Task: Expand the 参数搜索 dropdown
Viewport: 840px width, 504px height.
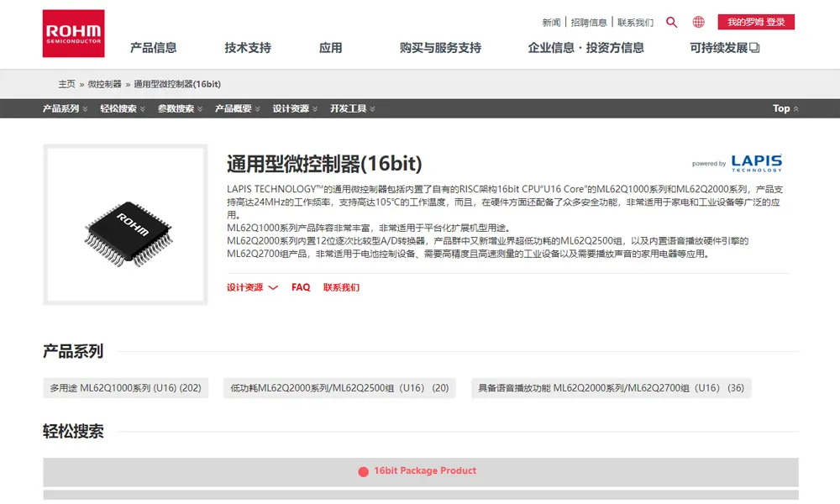Action: pos(176,108)
